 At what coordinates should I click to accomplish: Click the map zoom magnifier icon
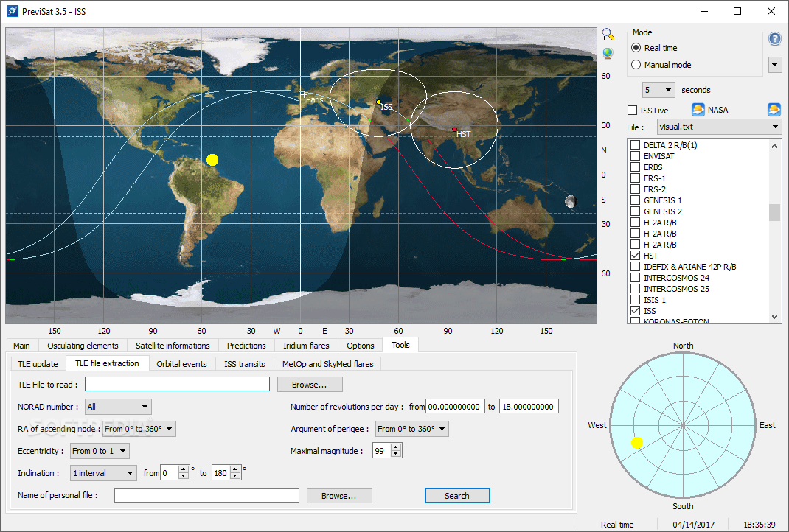[x=608, y=34]
